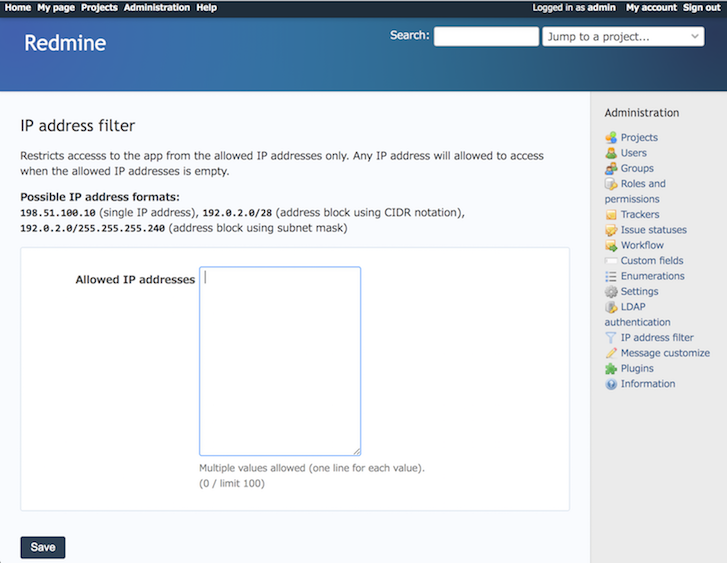Open the Help menu link
727x563 pixels.
[x=206, y=7]
